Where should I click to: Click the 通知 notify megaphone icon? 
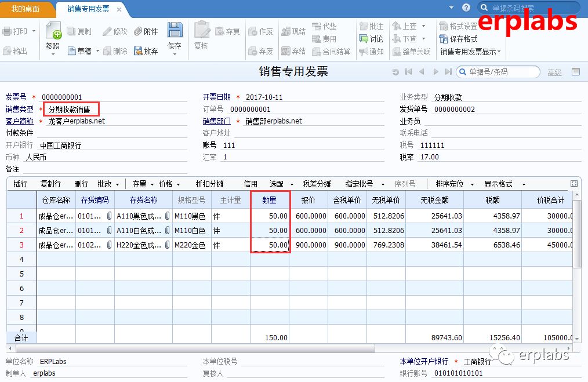coord(364,52)
